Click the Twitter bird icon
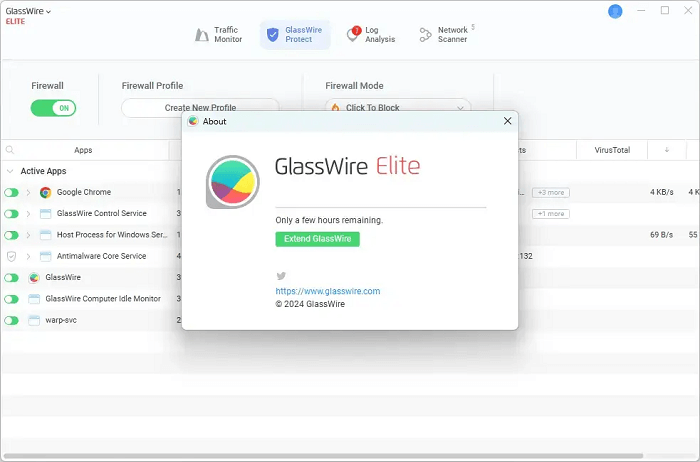Viewport: 700px width, 462px height. coord(281,276)
